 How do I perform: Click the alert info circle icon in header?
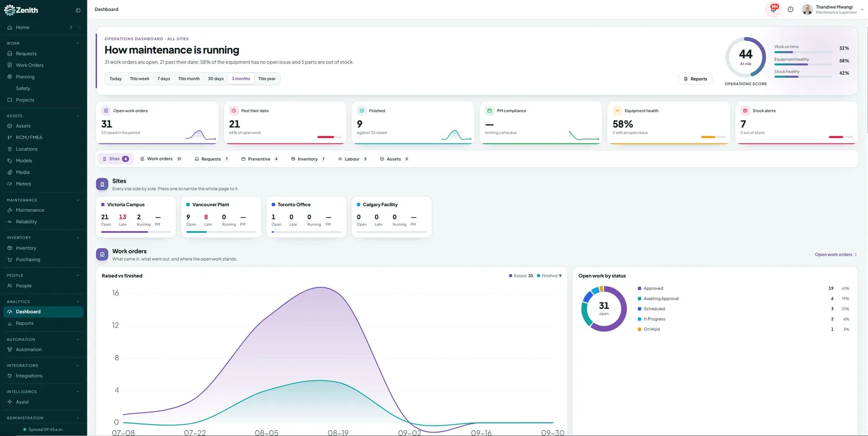tap(790, 9)
